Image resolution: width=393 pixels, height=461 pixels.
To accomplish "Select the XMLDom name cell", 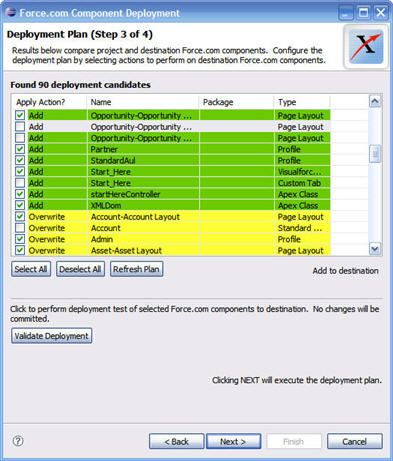I will tap(143, 205).
